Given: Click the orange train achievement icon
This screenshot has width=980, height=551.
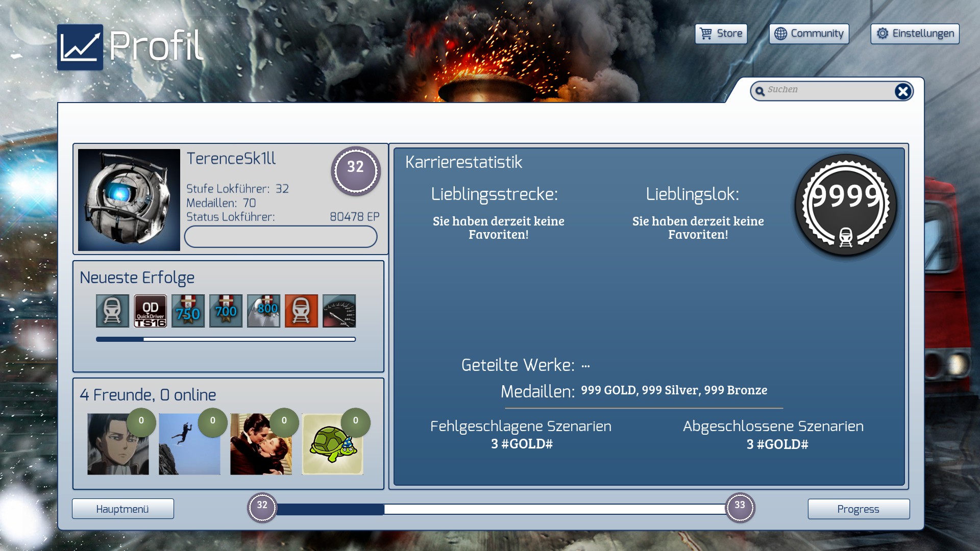Looking at the screenshot, I should pos(301,311).
